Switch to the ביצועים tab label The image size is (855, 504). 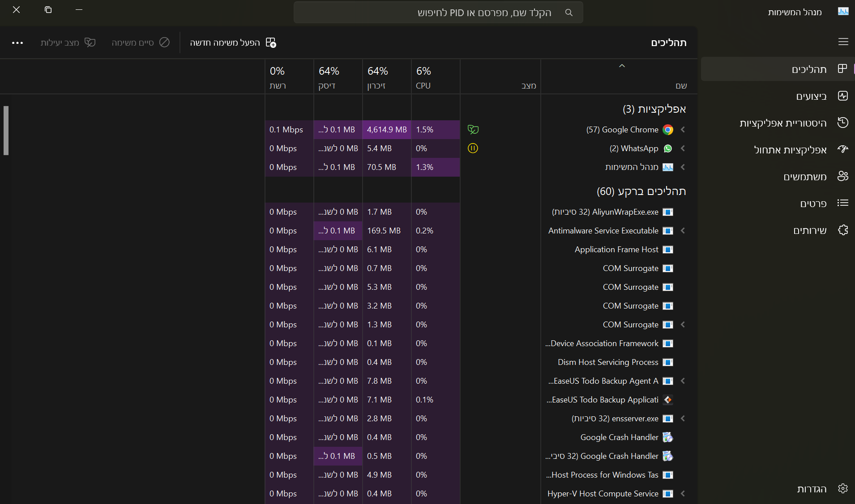coord(811,96)
